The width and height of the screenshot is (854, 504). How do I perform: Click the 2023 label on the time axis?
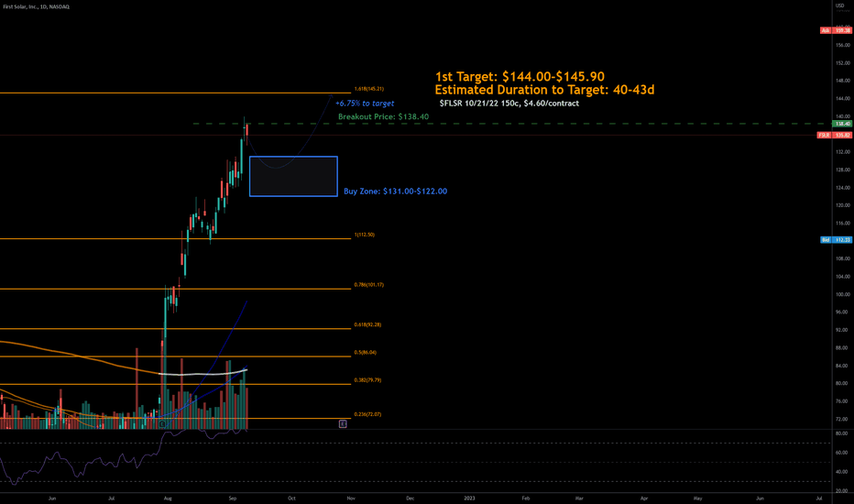469,498
